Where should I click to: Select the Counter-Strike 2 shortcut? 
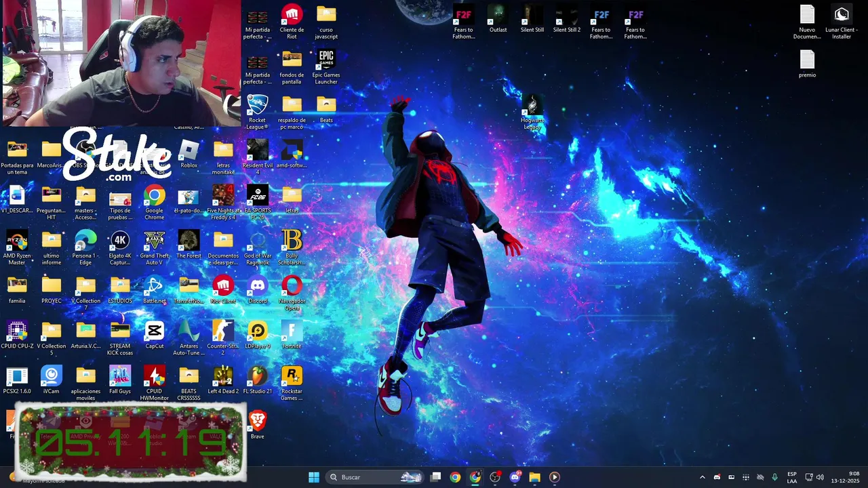(223, 338)
